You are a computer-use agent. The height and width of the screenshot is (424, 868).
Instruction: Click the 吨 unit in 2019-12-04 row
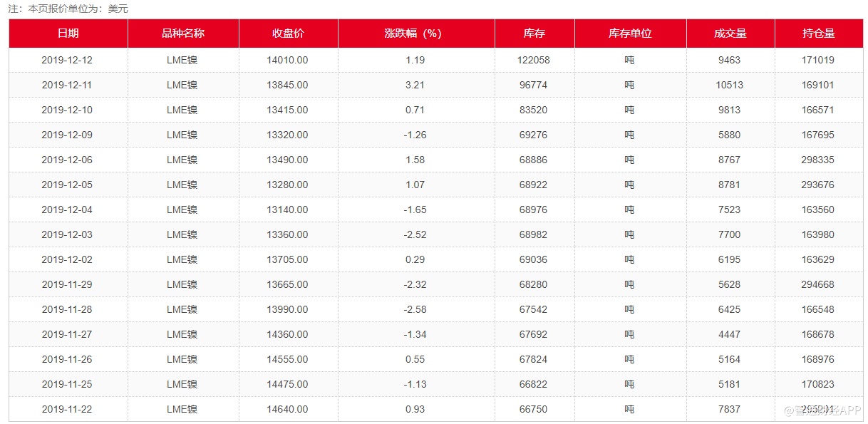click(x=629, y=210)
